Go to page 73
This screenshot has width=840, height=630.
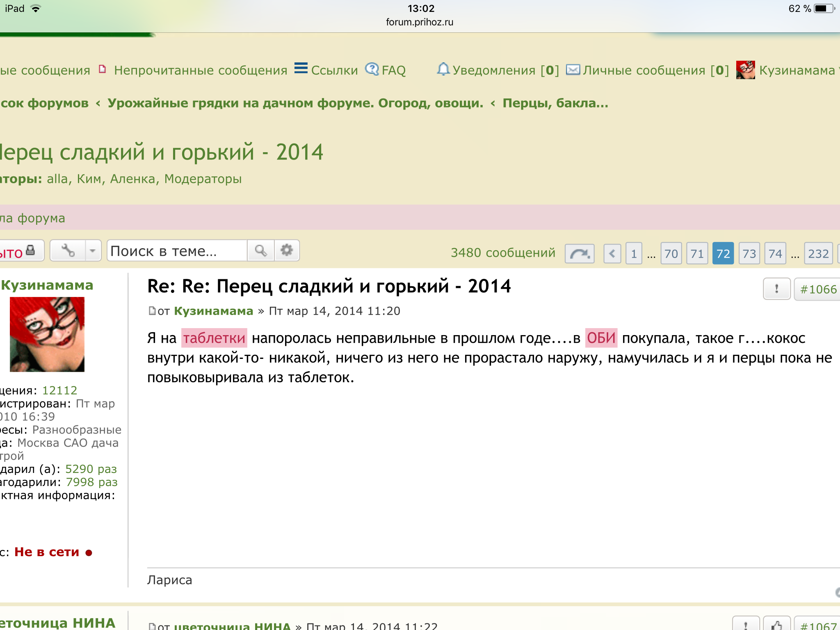point(749,253)
